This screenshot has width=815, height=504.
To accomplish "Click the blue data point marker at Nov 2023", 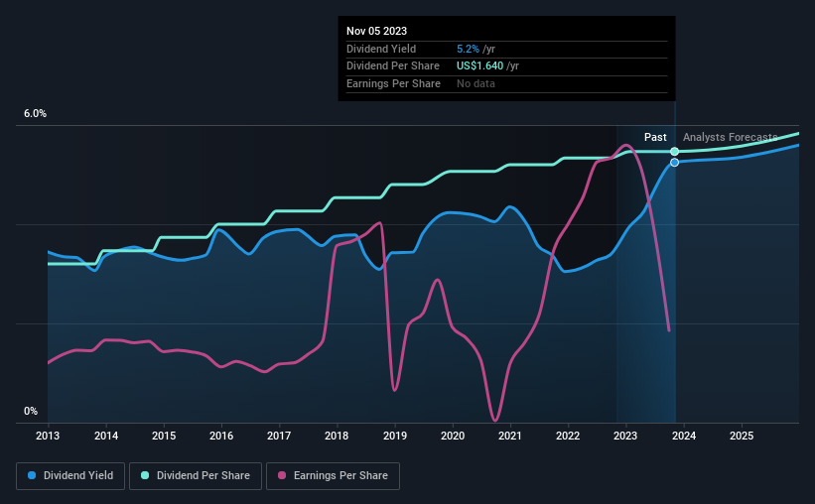I will click(x=674, y=163).
